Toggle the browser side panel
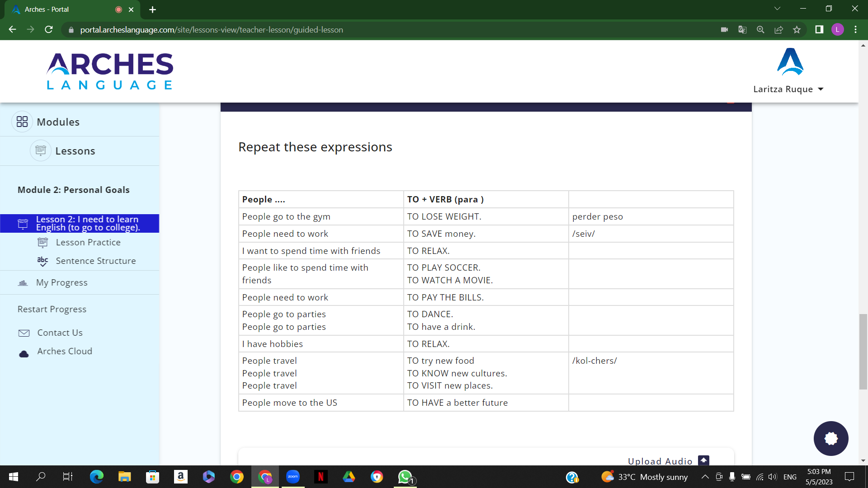Screen dimensions: 868x488 coord(819,29)
